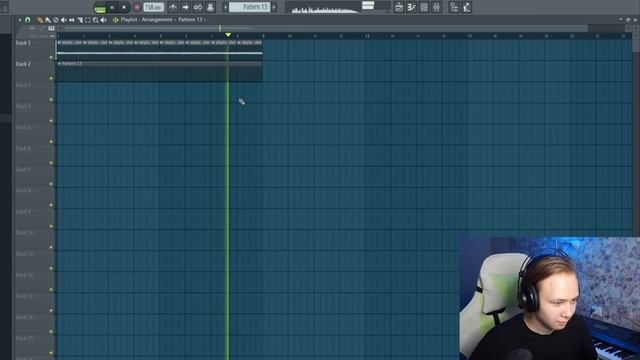Select the Pattern 13 clip on Track 2
This screenshot has height=360, width=640.
(159, 71)
